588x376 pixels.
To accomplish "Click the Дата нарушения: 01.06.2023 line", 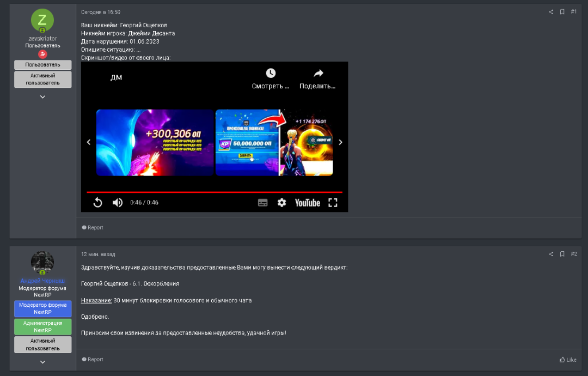I will tap(120, 41).
